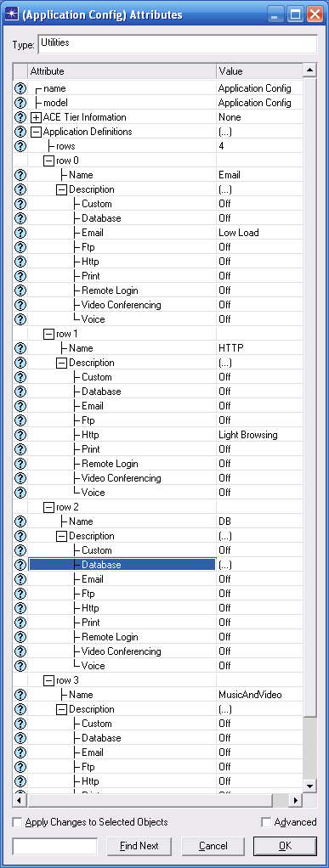This screenshot has height=868, width=329.
Task: Collapse row 0
Action: [x=49, y=161]
